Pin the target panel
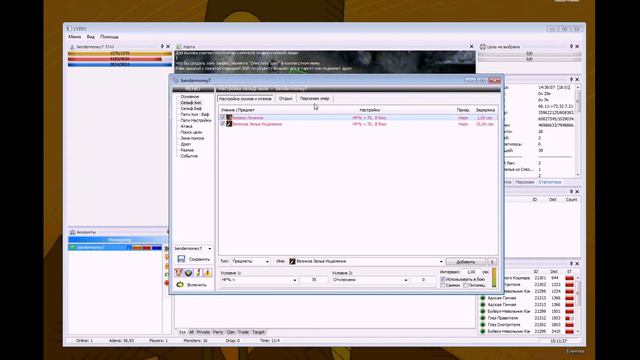This screenshot has height=360, width=640. pyautogui.click(x=571, y=47)
